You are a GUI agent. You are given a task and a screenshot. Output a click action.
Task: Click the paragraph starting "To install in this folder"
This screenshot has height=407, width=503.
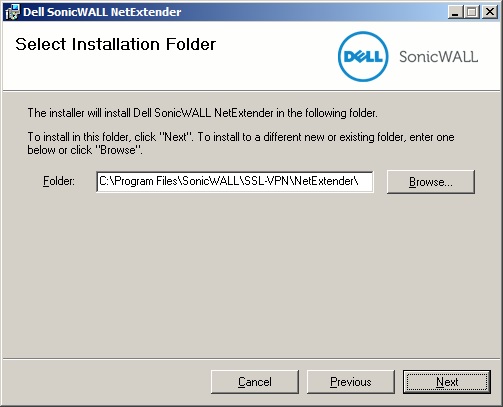241,143
